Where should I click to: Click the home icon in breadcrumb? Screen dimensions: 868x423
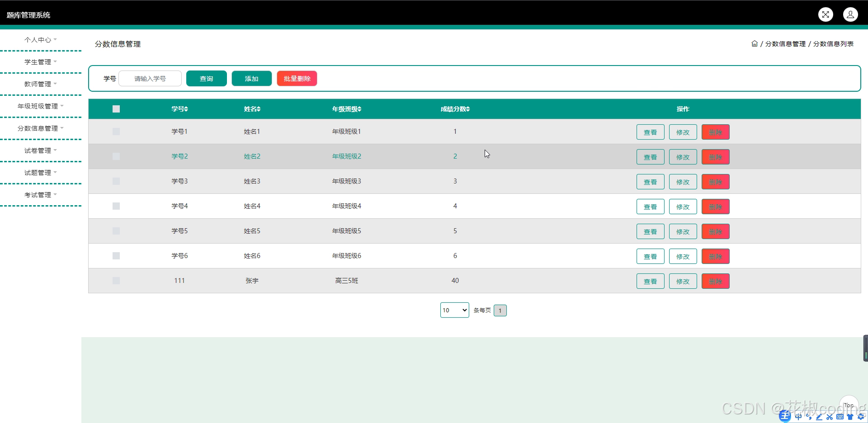tap(755, 44)
